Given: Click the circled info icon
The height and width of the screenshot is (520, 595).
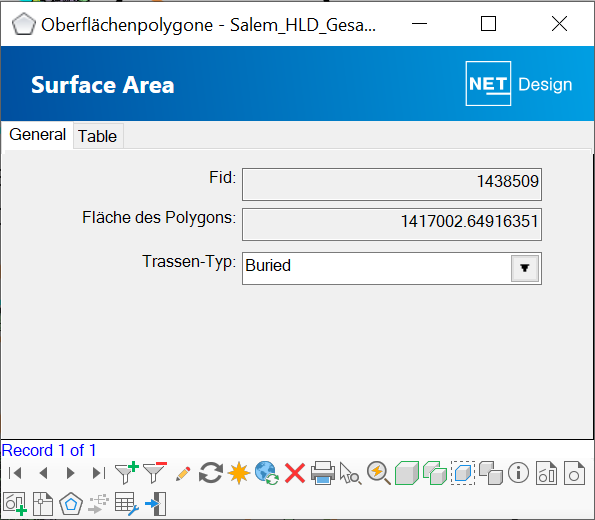Looking at the screenshot, I should point(518,473).
